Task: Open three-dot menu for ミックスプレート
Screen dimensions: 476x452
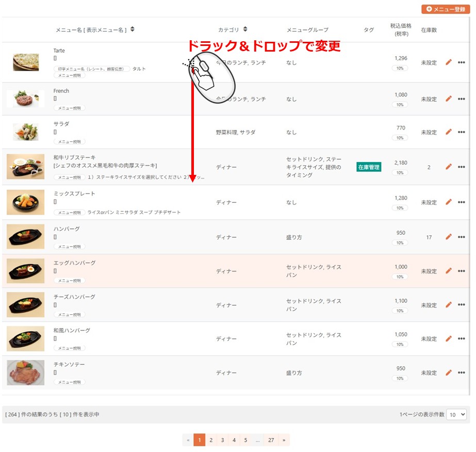Action: pos(461,202)
